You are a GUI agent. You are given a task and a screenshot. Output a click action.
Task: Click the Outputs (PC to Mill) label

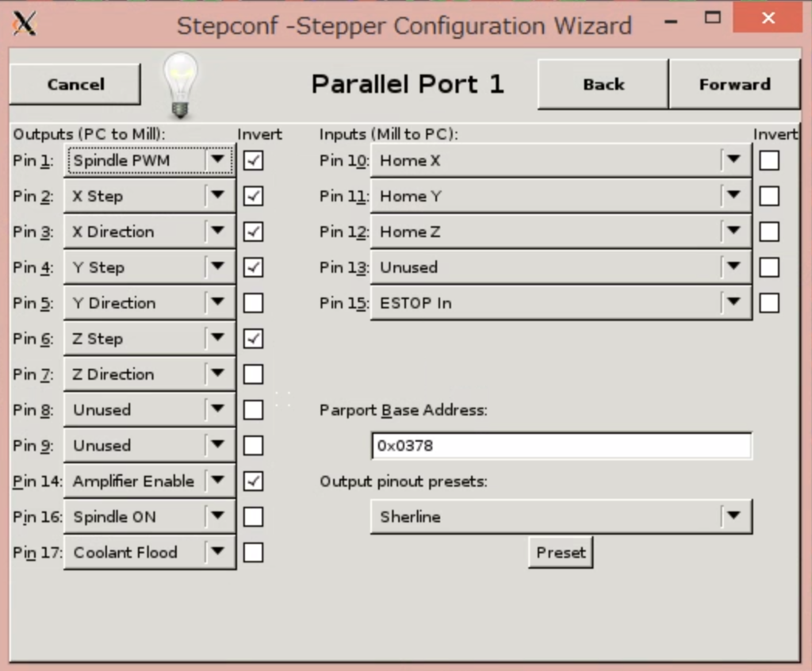89,134
